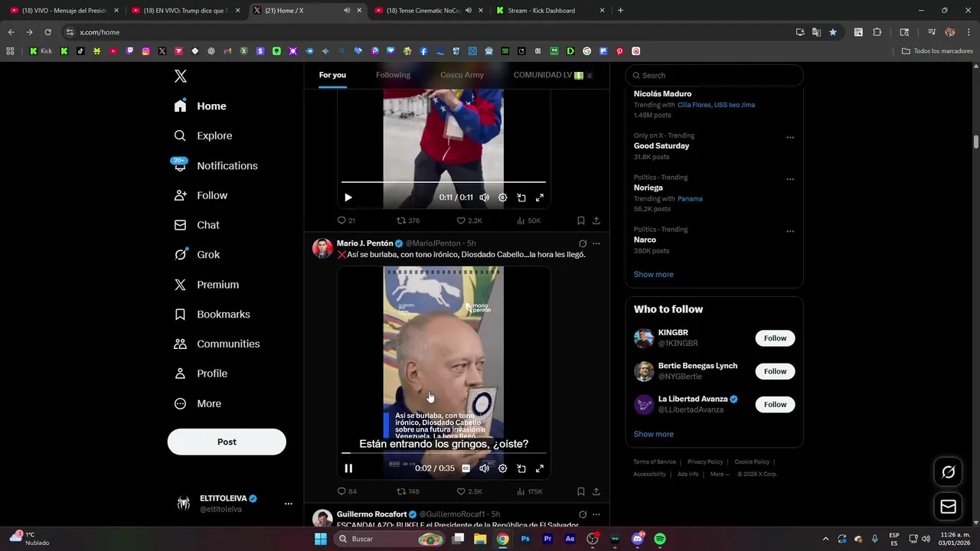
Task: Open more options on Mario Pentón post
Action: [596, 243]
